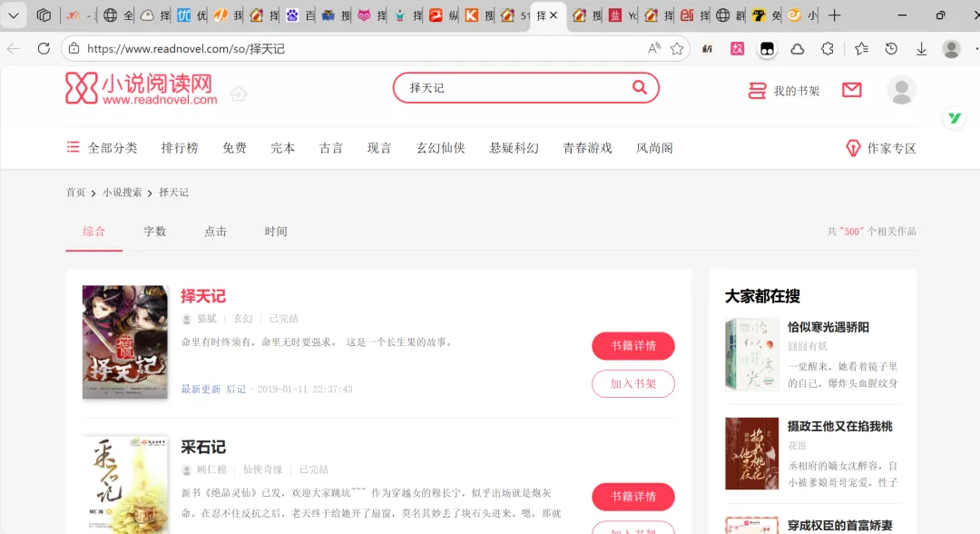Click the green floating widget icon

click(954, 117)
